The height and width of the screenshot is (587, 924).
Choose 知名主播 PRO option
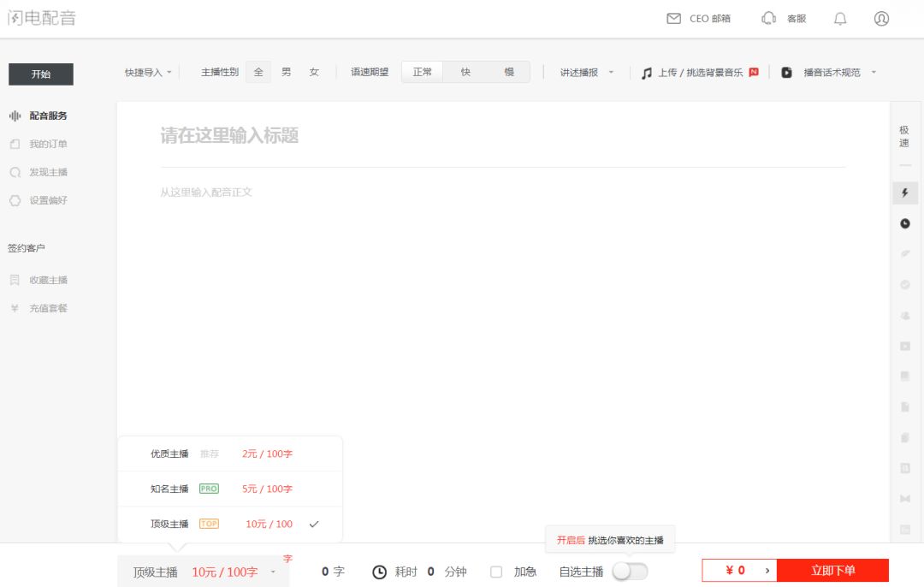[x=230, y=489]
